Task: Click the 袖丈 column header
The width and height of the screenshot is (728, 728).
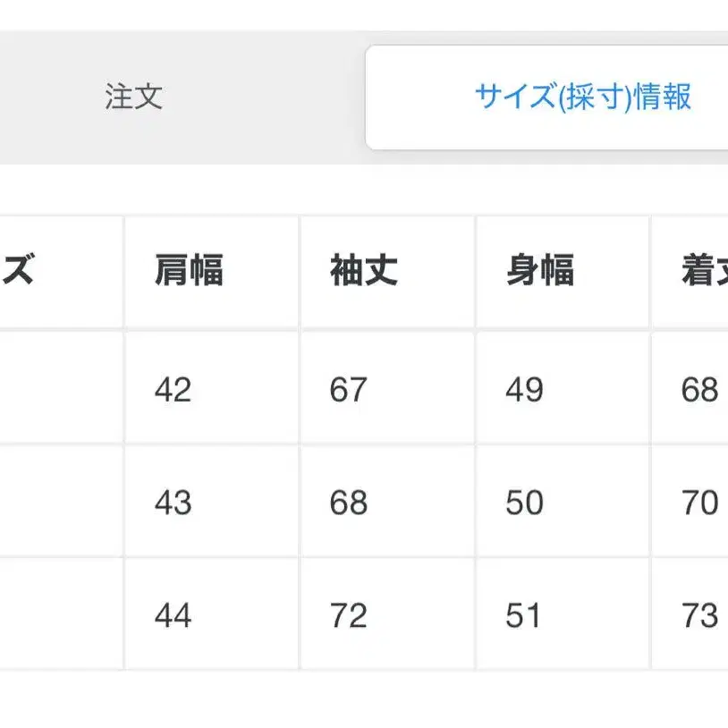Action: click(364, 271)
